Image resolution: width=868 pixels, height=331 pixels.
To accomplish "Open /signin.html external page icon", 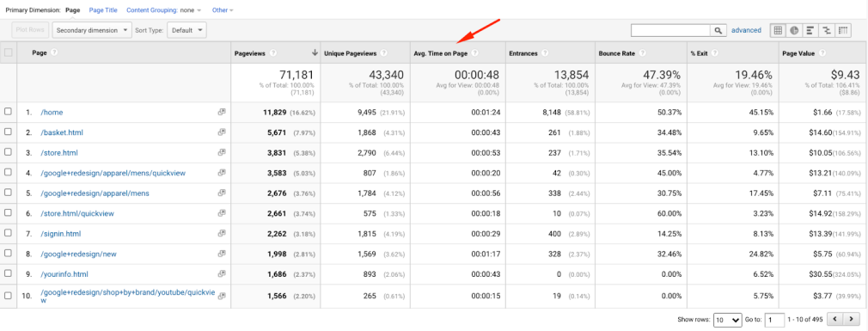I will tap(222, 234).
